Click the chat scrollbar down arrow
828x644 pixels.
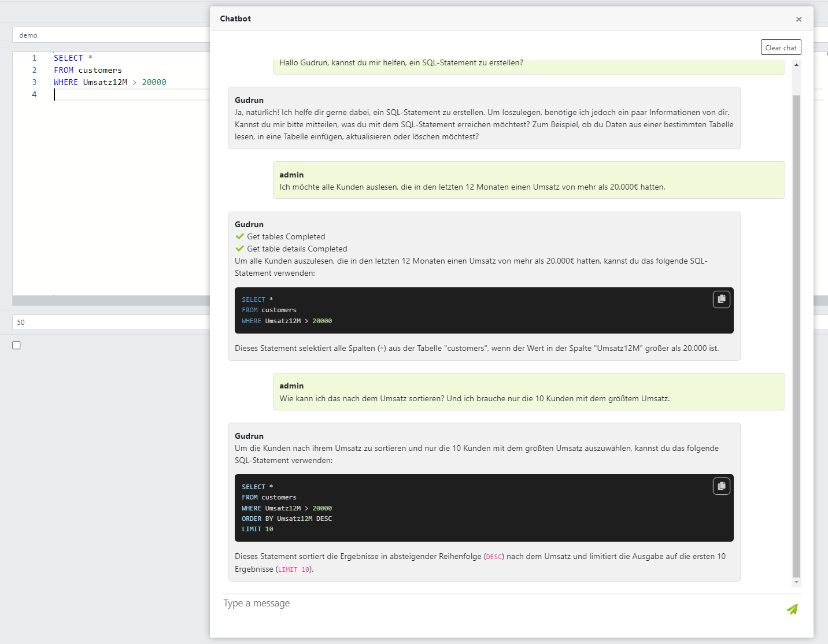tap(797, 582)
